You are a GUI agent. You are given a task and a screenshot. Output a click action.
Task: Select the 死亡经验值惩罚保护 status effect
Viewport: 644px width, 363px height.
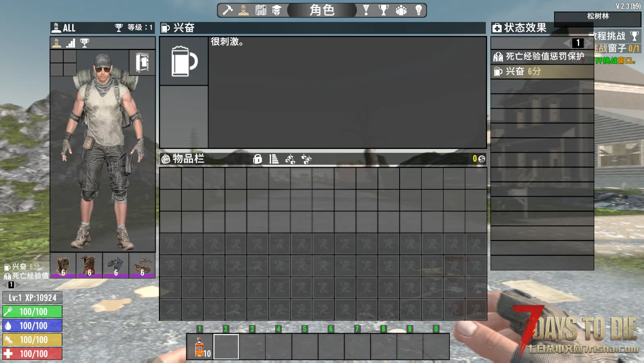click(542, 57)
